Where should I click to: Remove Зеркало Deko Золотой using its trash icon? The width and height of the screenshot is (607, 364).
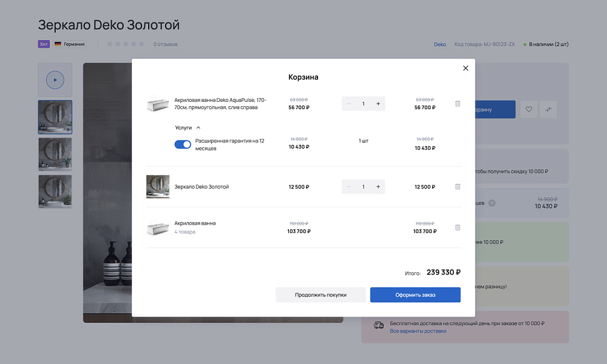[458, 186]
